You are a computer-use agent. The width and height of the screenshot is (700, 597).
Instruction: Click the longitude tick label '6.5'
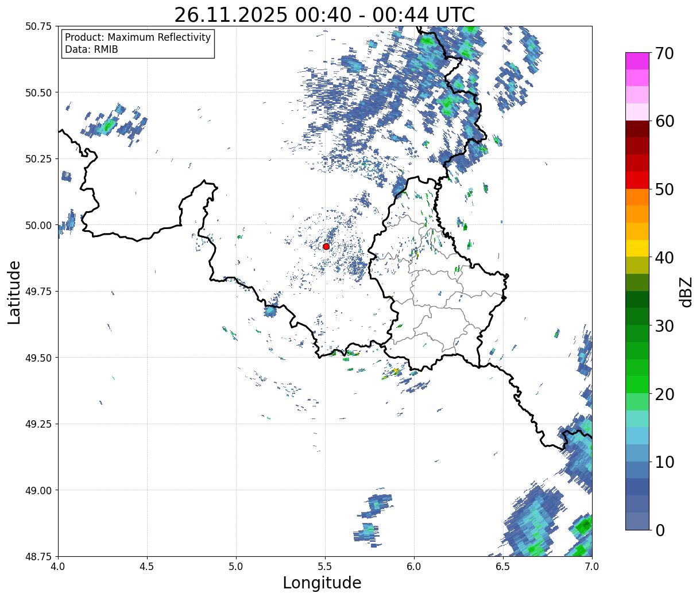coord(503,566)
